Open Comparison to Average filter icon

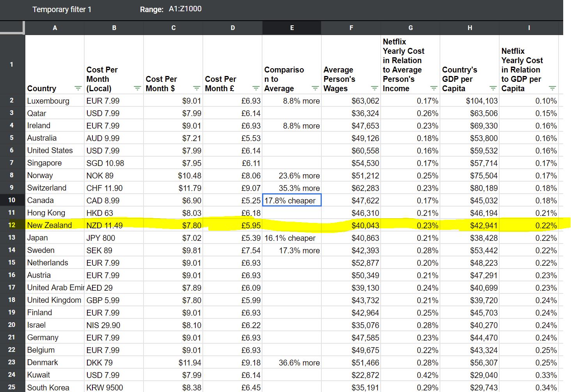315,88
